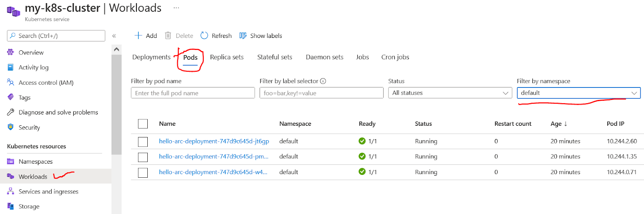Click the Kubernetes service cluster icon
The height and width of the screenshot is (214, 644).
tap(13, 11)
